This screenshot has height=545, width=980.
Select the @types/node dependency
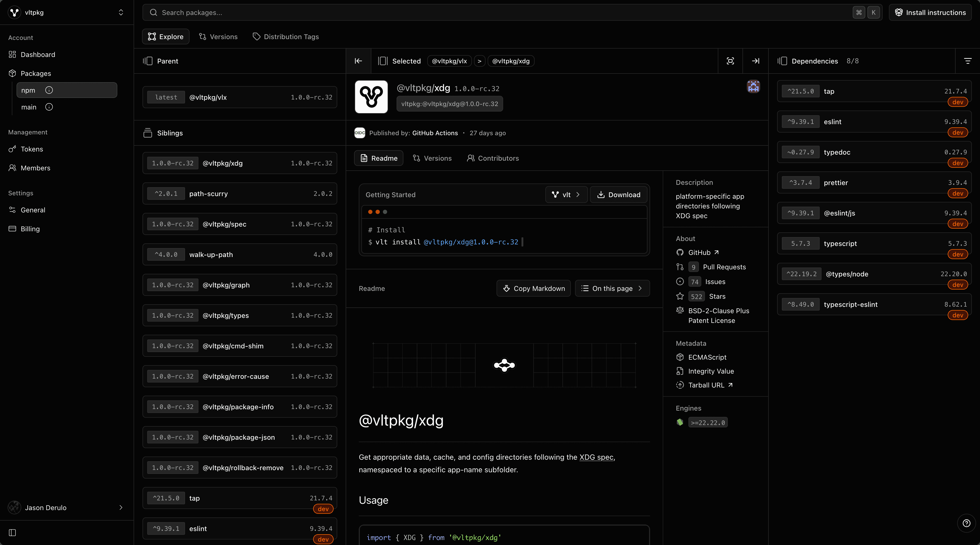click(x=874, y=274)
